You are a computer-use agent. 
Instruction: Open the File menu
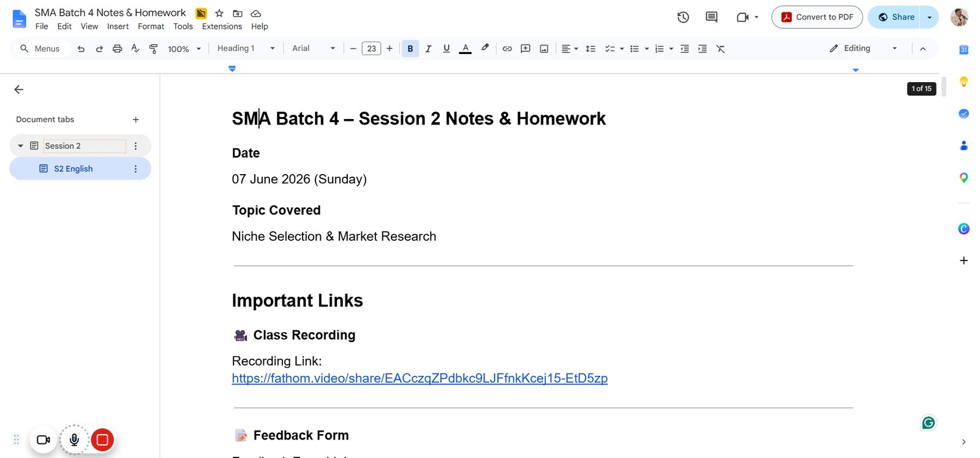pos(42,26)
